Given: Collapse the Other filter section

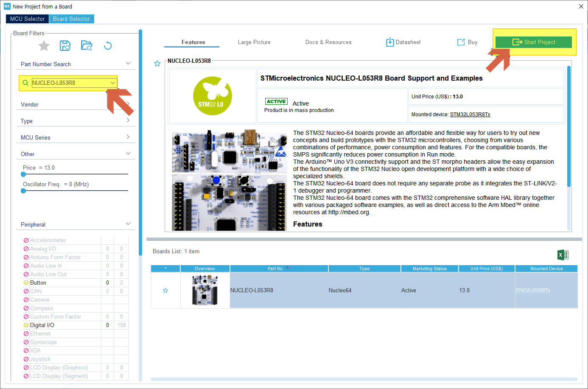Looking at the screenshot, I should click(x=128, y=154).
